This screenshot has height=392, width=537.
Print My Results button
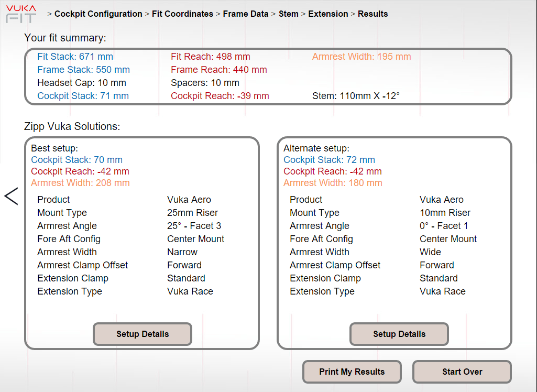pyautogui.click(x=352, y=372)
